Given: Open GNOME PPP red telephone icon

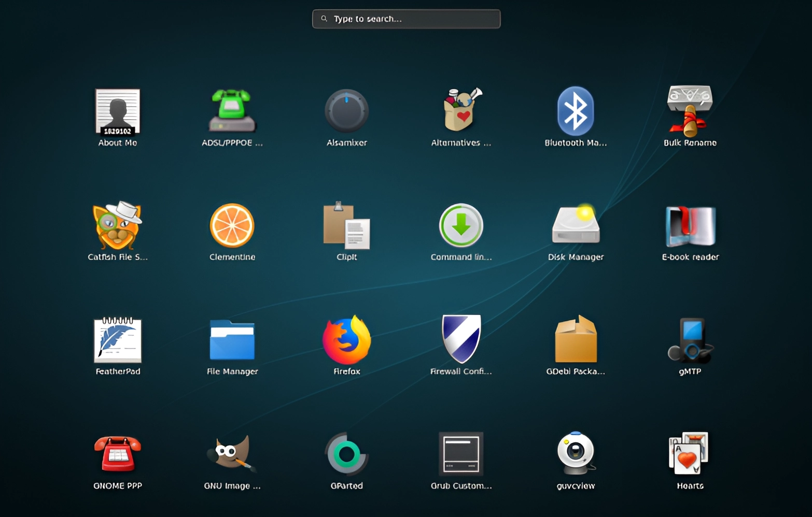Looking at the screenshot, I should (x=118, y=454).
